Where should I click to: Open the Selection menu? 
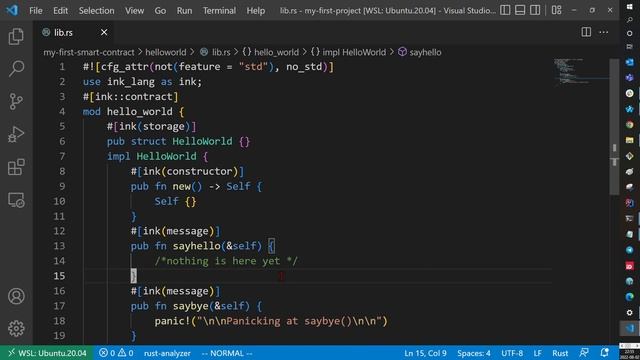(x=96, y=11)
